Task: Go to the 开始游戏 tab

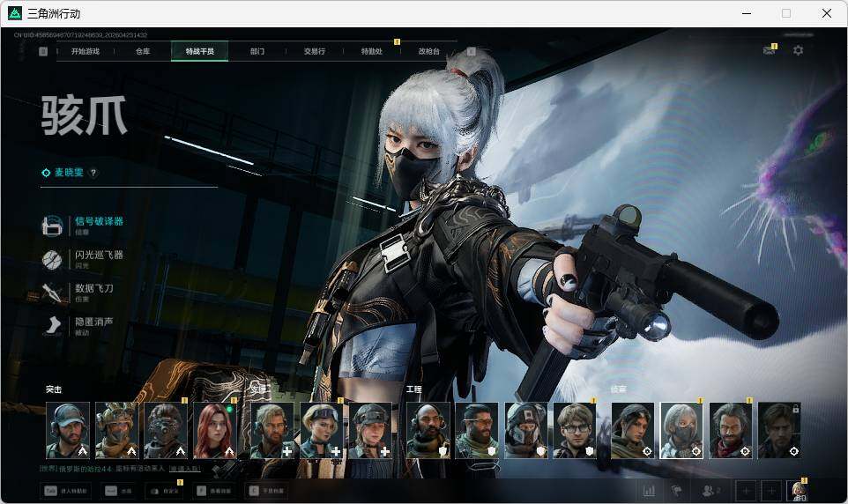Action: (86, 51)
